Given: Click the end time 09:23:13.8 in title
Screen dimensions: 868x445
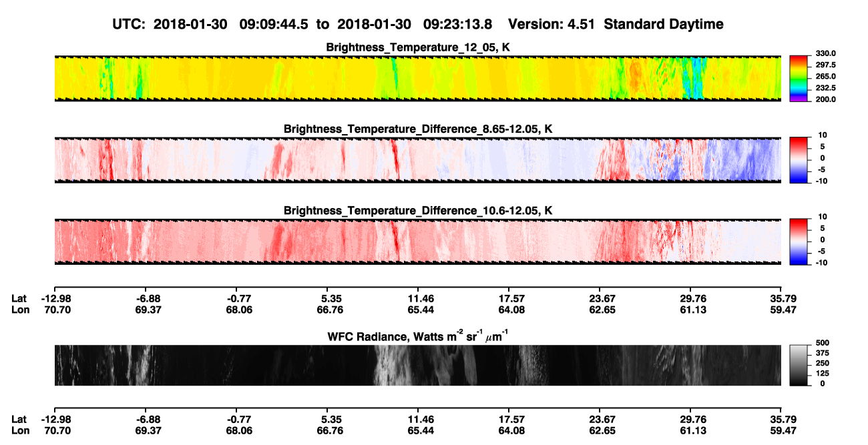Looking at the screenshot, I should click(458, 24).
